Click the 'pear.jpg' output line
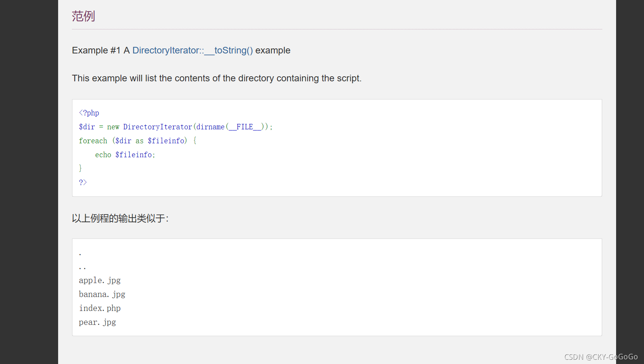The height and width of the screenshot is (364, 644). [x=98, y=322]
